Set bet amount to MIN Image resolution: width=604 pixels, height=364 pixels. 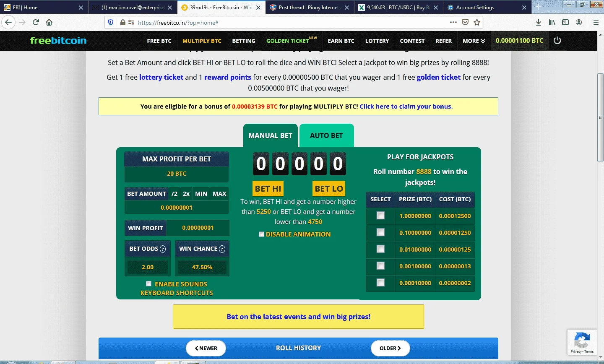click(x=201, y=194)
